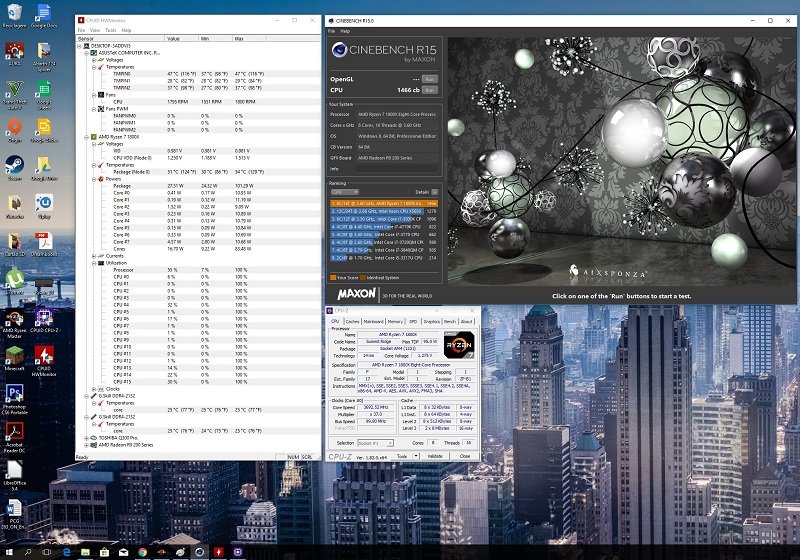Switch to the Bench tab in CPU-Z
This screenshot has width=800, height=560.
click(450, 322)
